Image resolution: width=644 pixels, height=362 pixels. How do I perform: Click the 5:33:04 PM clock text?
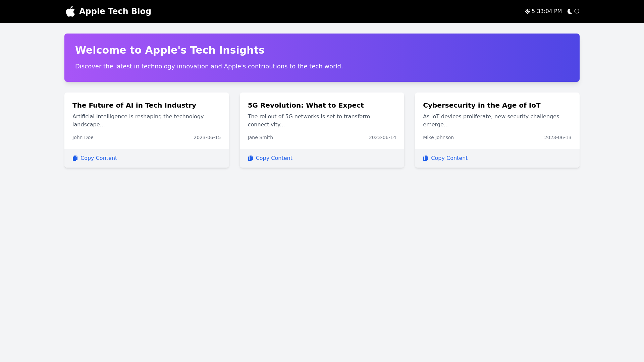point(547,11)
